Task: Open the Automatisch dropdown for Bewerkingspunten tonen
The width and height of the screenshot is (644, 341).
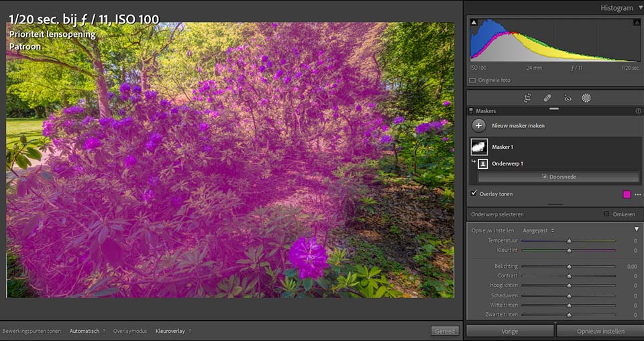Action: coord(87,331)
